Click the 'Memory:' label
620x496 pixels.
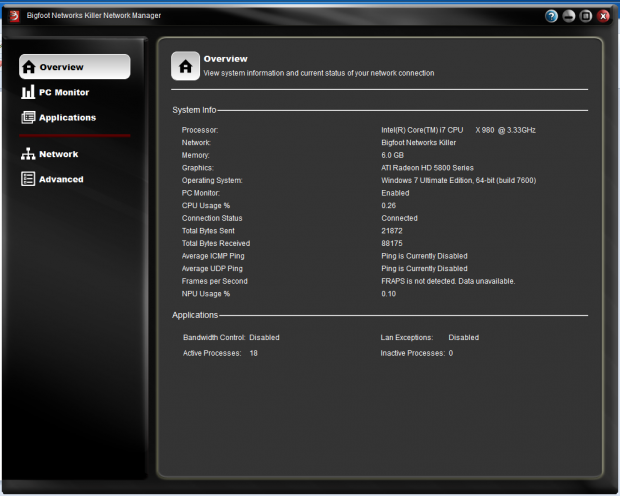195,155
